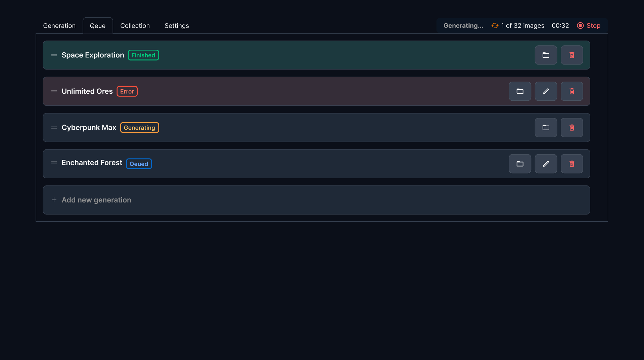This screenshot has height=360, width=644.
Task: Click the stop circle icon in header
Action: coord(580,26)
